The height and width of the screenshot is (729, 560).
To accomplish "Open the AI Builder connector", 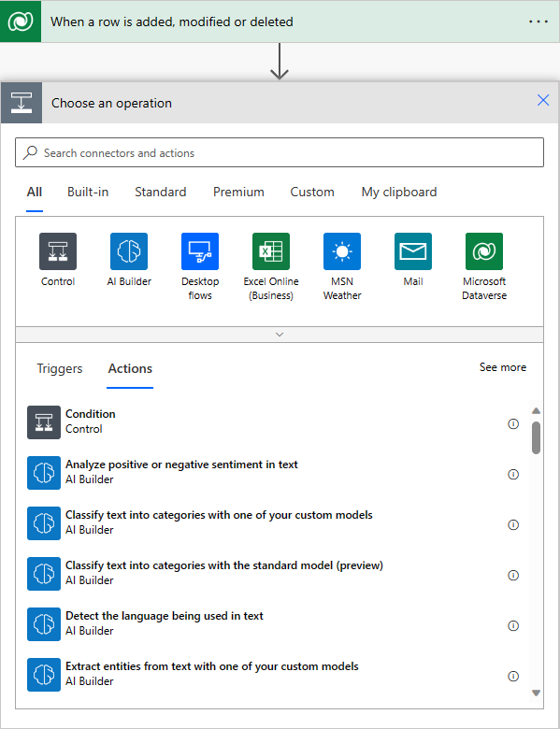I will pyautogui.click(x=129, y=251).
